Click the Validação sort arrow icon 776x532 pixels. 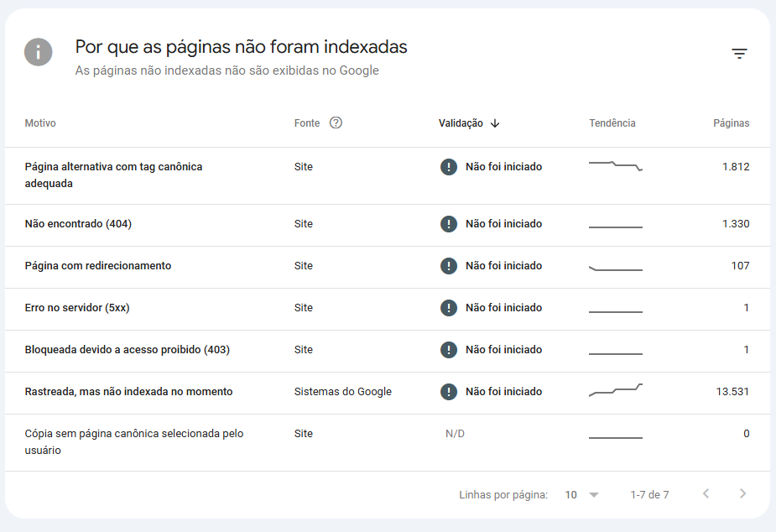495,123
